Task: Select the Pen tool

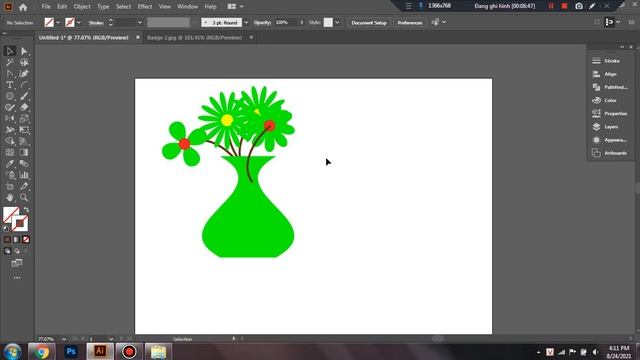Action: [10, 74]
